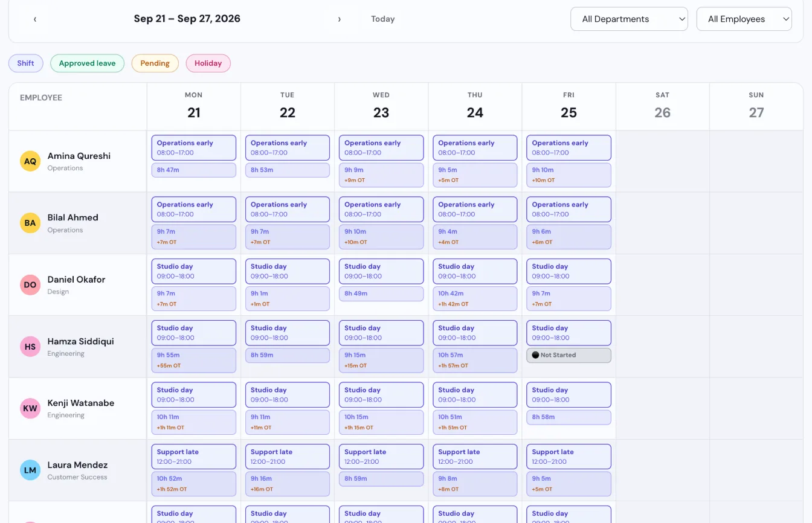The image size is (812, 523).
Task: Click Daniel Okafor's Thursday 10h 42m timesheet
Action: tap(475, 298)
